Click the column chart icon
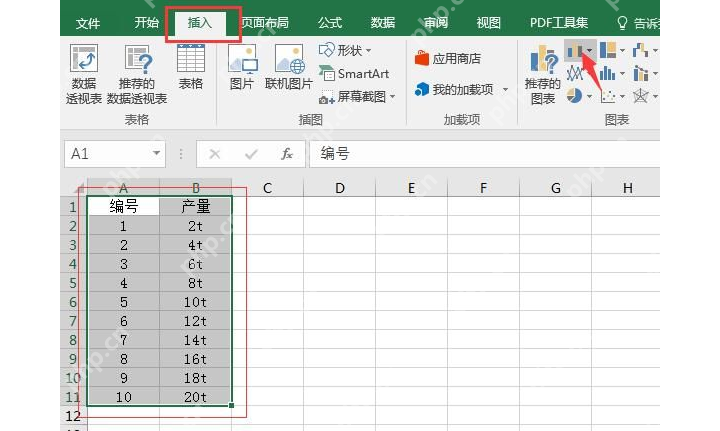Image resolution: width=720 pixels, height=431 pixels. pyautogui.click(x=574, y=50)
